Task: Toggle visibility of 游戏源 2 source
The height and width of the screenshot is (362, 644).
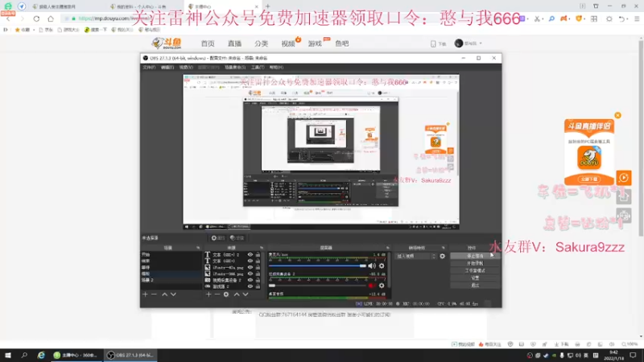Action: (x=250, y=286)
